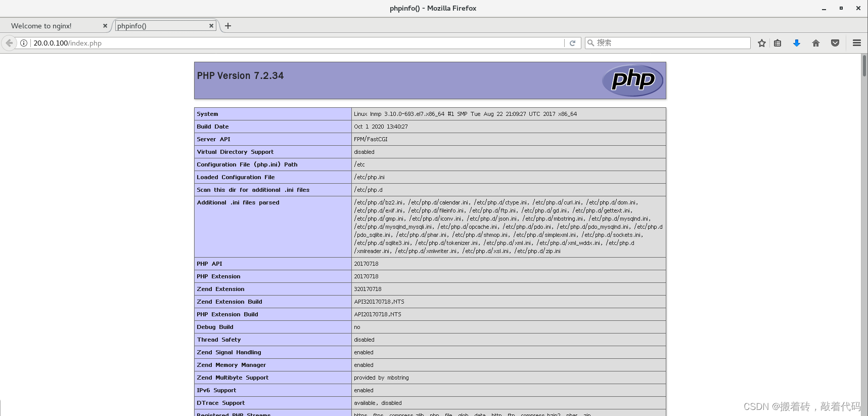The width and height of the screenshot is (868, 416).
Task: Select Virtual Directory Support label
Action: point(235,152)
